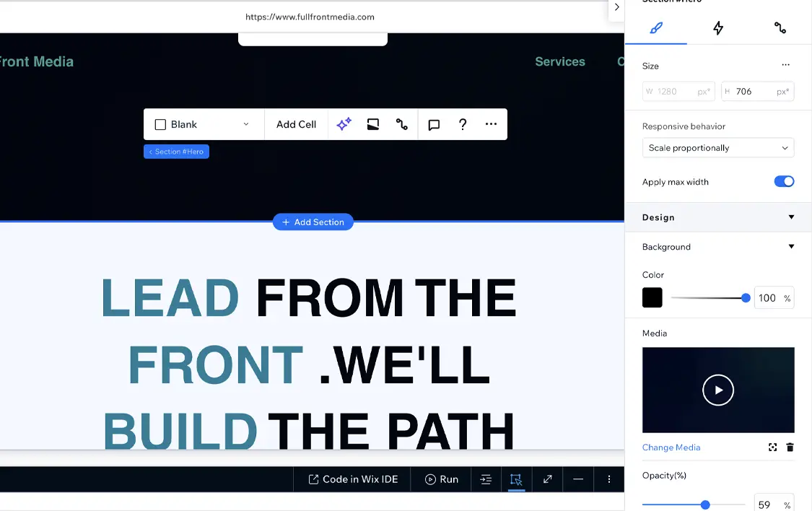The image size is (812, 511).
Task: Click the AI sparkle icon in section toolbar
Action: point(344,124)
